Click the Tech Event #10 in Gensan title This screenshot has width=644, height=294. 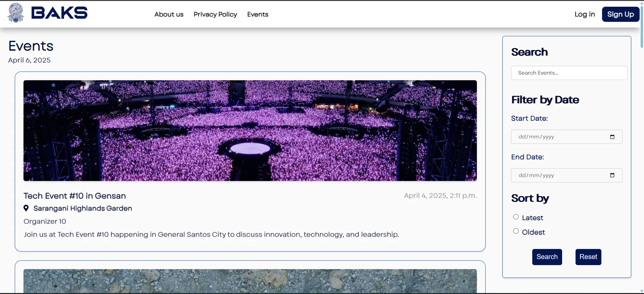(x=75, y=196)
